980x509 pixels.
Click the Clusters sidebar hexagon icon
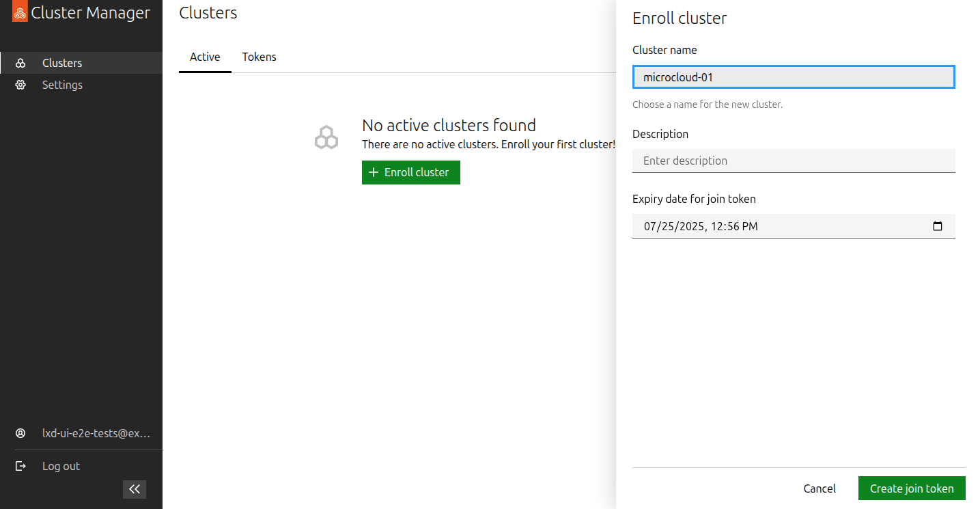click(x=20, y=63)
